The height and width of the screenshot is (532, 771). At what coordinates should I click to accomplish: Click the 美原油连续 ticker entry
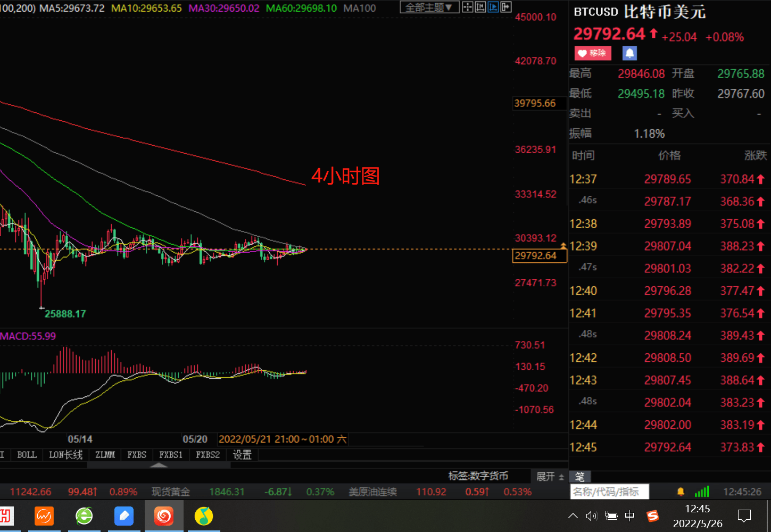pos(372,492)
